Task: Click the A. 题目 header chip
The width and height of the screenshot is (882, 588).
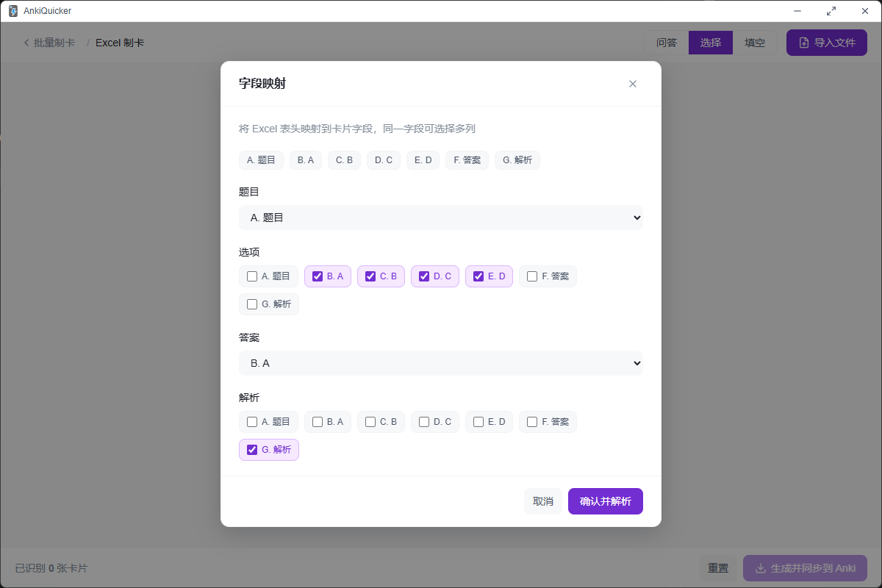Action: (261, 160)
